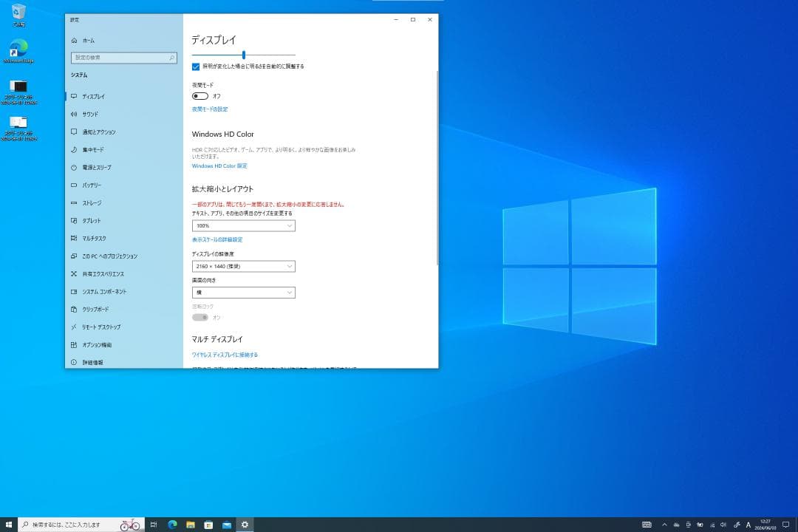Open the 集中モード moon icon
Viewport: 798px width, 532px height.
click(75, 150)
